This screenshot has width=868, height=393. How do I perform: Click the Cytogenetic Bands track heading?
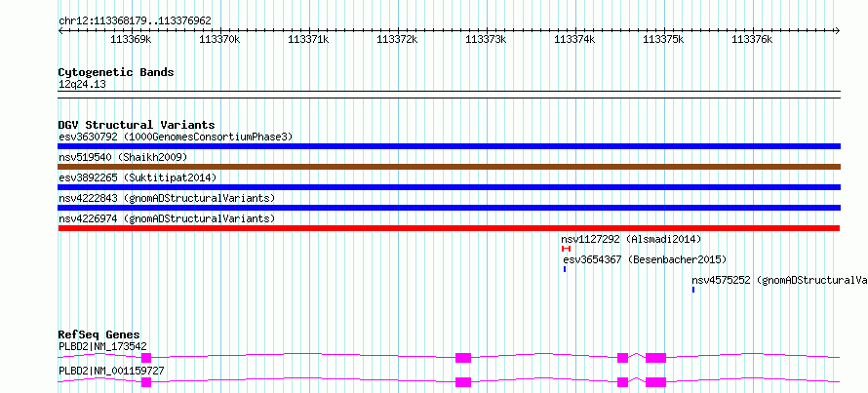[116, 72]
